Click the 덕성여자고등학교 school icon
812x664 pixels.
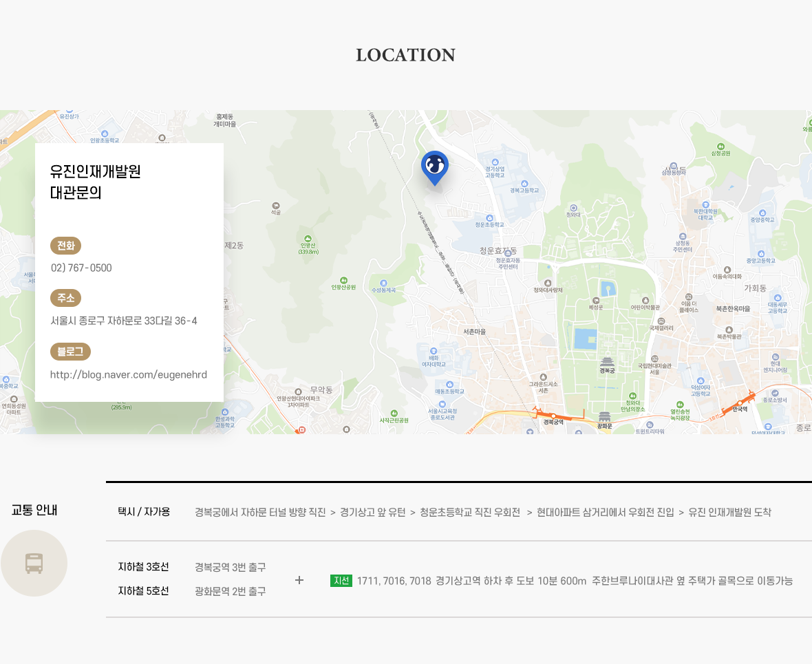pos(701,381)
